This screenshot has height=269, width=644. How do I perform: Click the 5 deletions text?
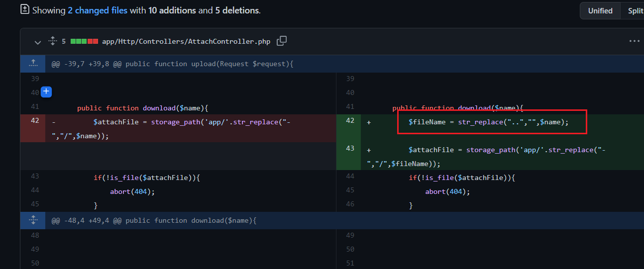237,10
